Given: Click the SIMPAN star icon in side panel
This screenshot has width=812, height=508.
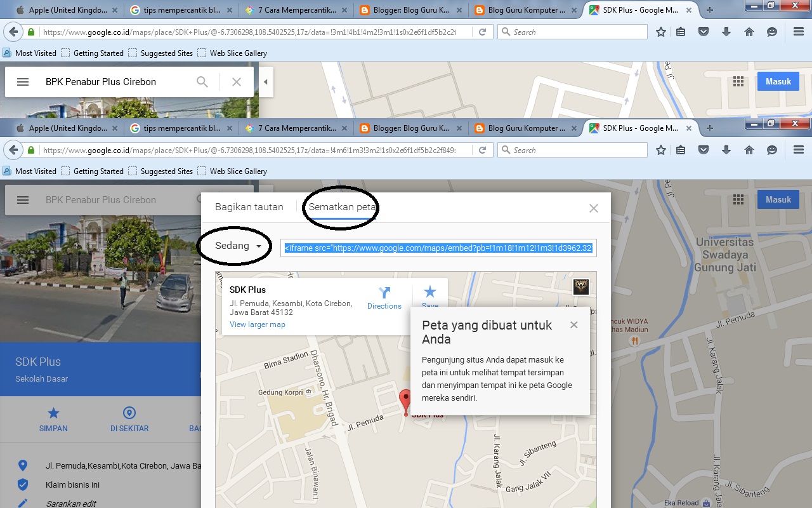Looking at the screenshot, I should coord(54,413).
